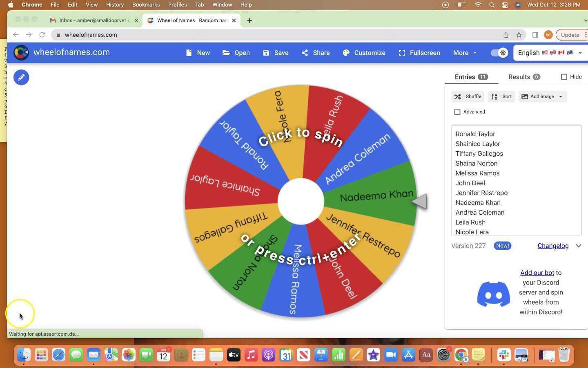
Task: Click the Add our bot Discord link
Action: click(x=537, y=273)
